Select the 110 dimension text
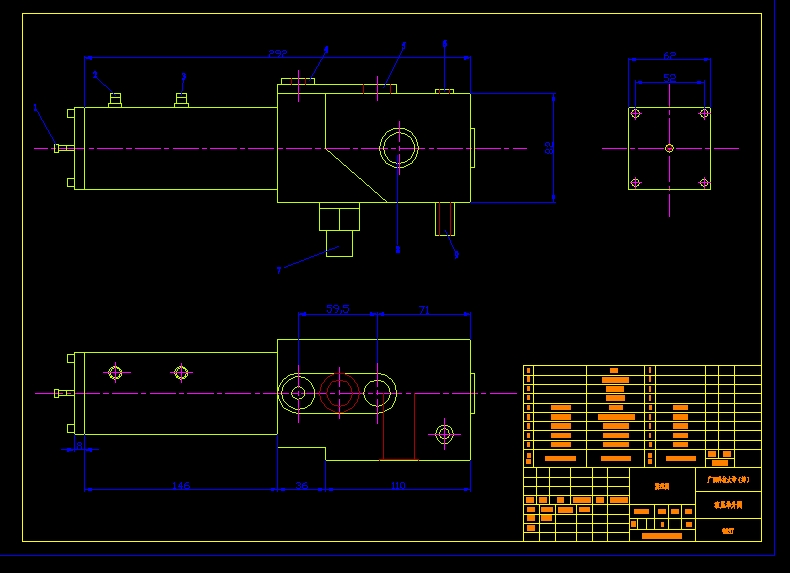Viewport: 790px width, 573px height. (398, 485)
